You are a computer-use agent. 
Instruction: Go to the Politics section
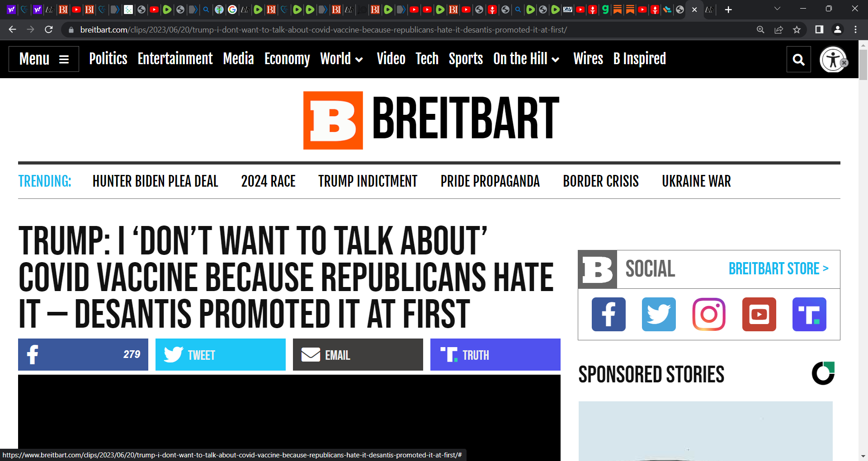(108, 59)
